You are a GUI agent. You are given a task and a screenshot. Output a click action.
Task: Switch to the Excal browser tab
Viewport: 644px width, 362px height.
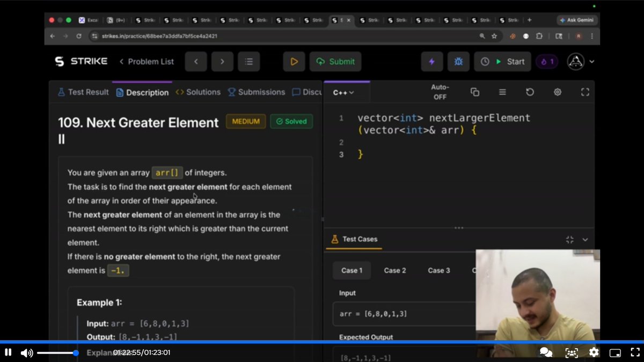[x=89, y=20]
